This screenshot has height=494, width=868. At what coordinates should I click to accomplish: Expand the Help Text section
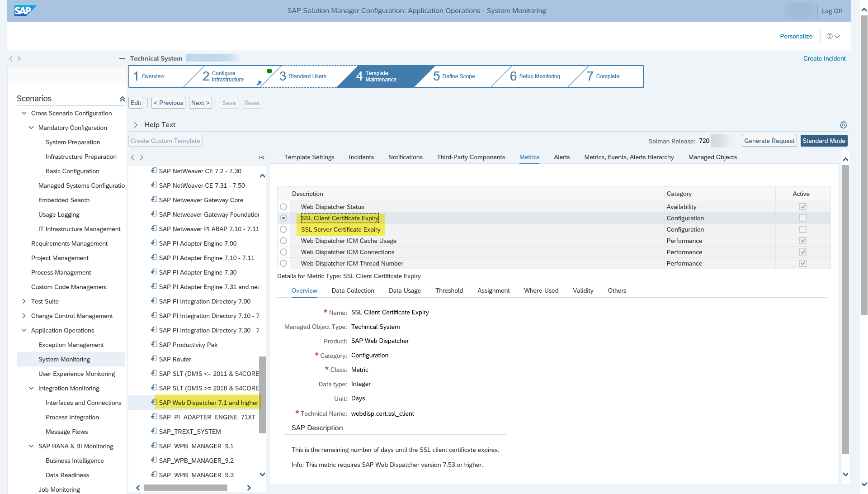[x=136, y=125]
